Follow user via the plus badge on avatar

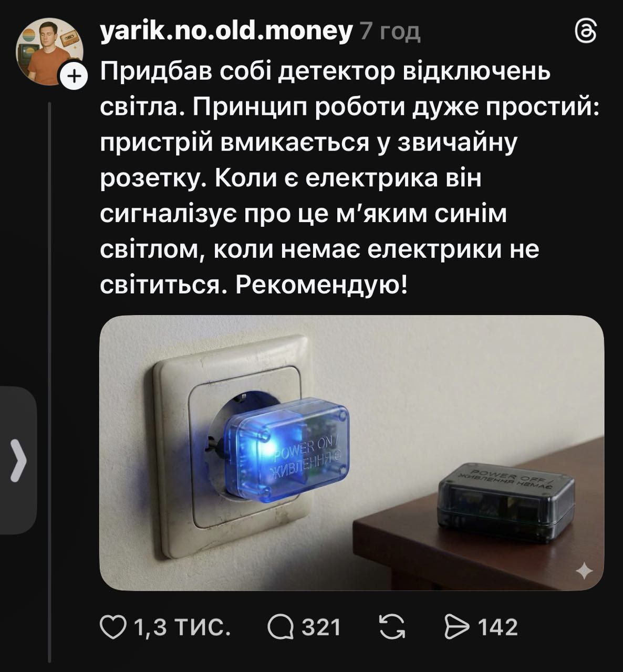(x=74, y=77)
